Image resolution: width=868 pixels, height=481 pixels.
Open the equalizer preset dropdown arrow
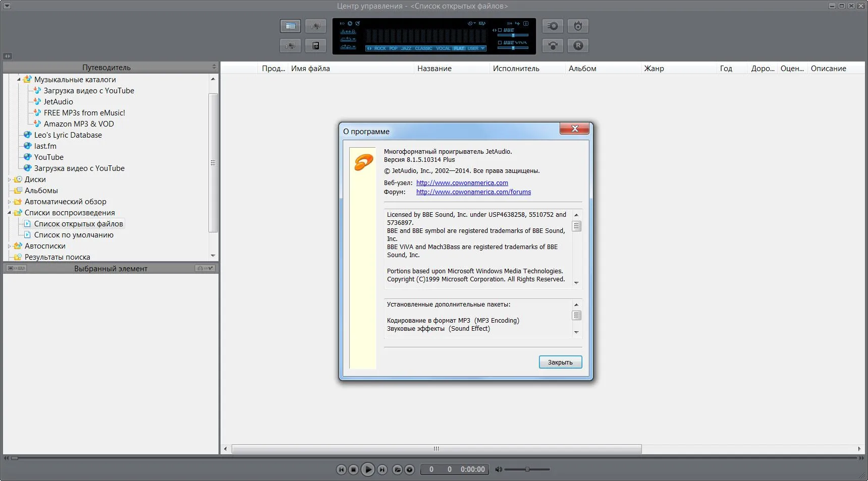tap(483, 48)
